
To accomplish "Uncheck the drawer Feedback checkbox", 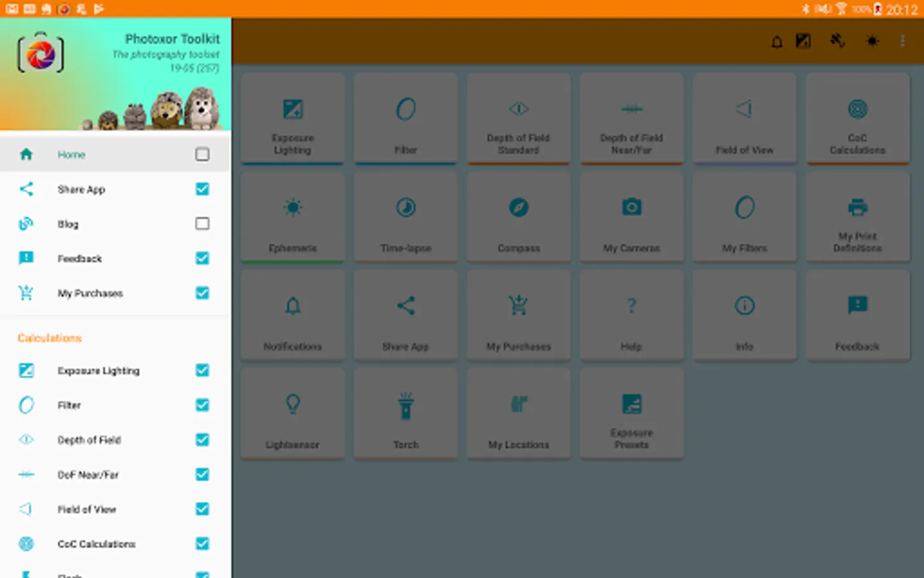I will (x=202, y=258).
